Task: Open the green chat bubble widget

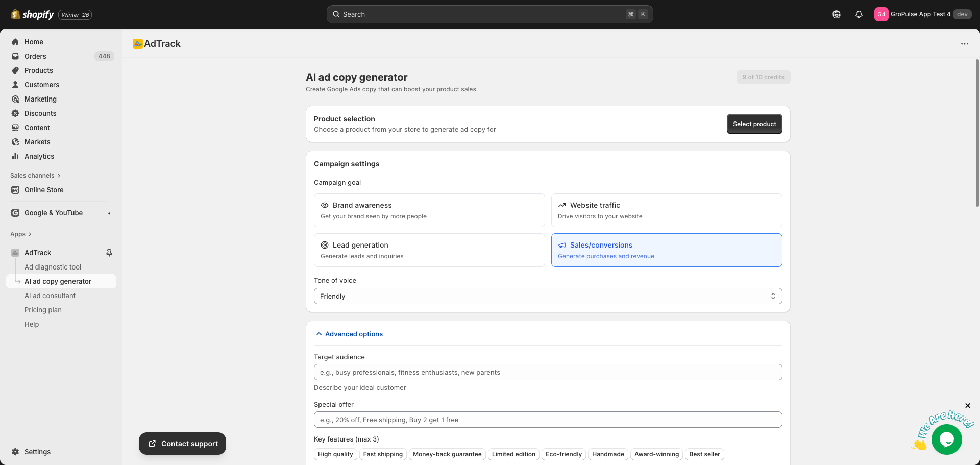Action: tap(946, 439)
